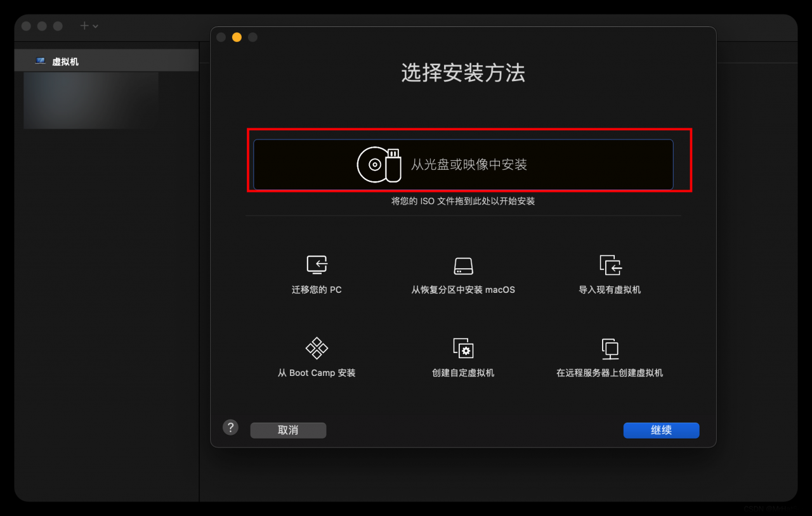812x516 pixels.
Task: Click the 从 Boot Camp 安装 diamond icon
Action: point(316,347)
